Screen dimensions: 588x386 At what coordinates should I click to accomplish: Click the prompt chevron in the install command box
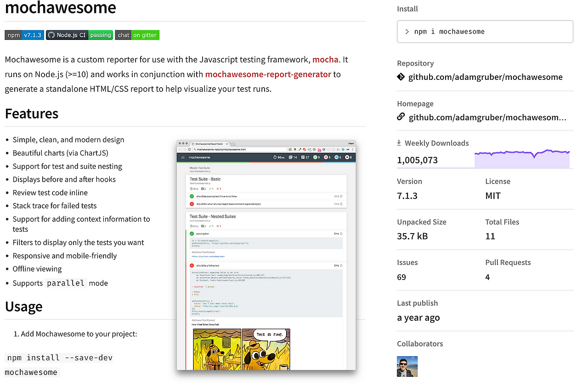click(407, 32)
